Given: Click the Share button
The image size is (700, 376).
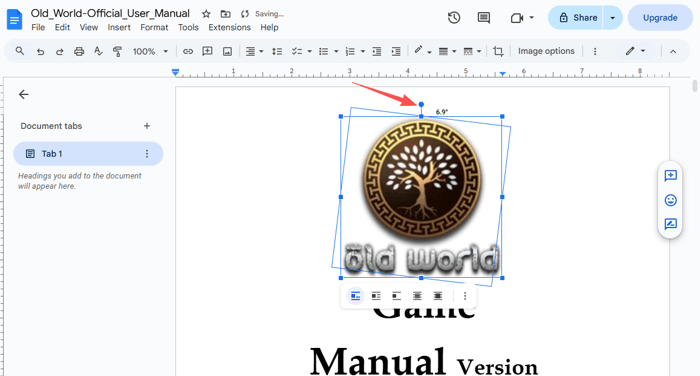Looking at the screenshot, I should click(x=576, y=18).
